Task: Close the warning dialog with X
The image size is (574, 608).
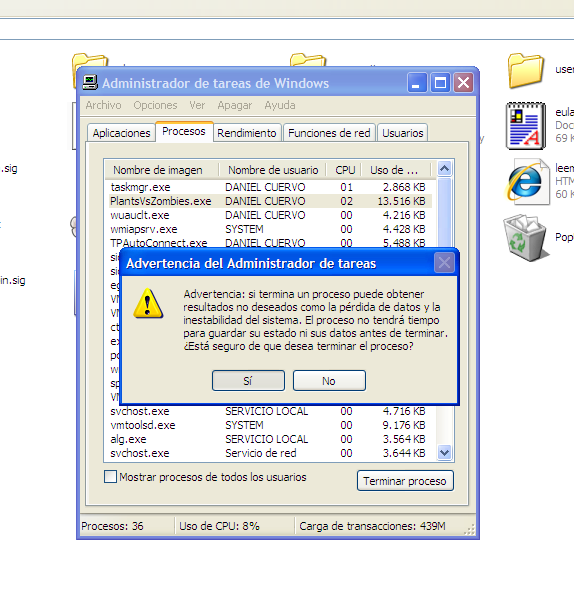Action: point(444,263)
